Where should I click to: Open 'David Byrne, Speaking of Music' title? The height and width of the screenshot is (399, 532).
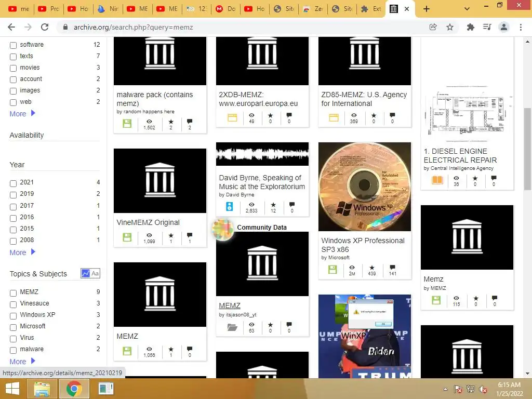click(262, 182)
